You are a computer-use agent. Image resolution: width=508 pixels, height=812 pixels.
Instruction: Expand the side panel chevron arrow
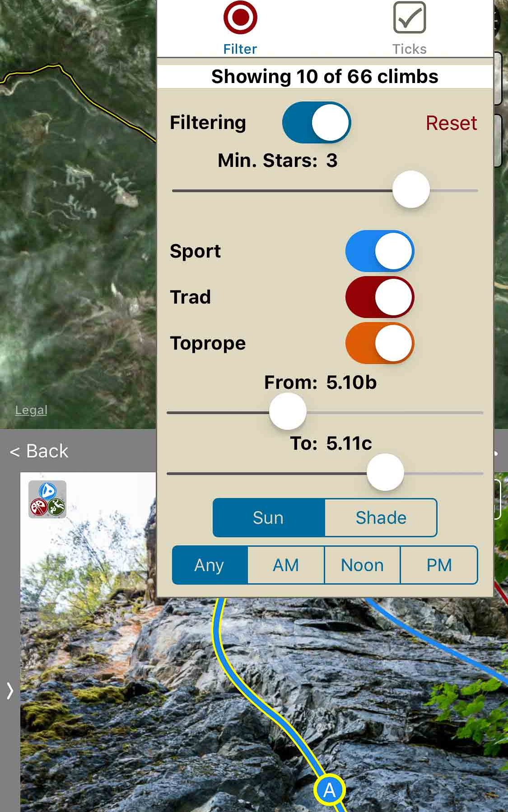click(x=10, y=691)
